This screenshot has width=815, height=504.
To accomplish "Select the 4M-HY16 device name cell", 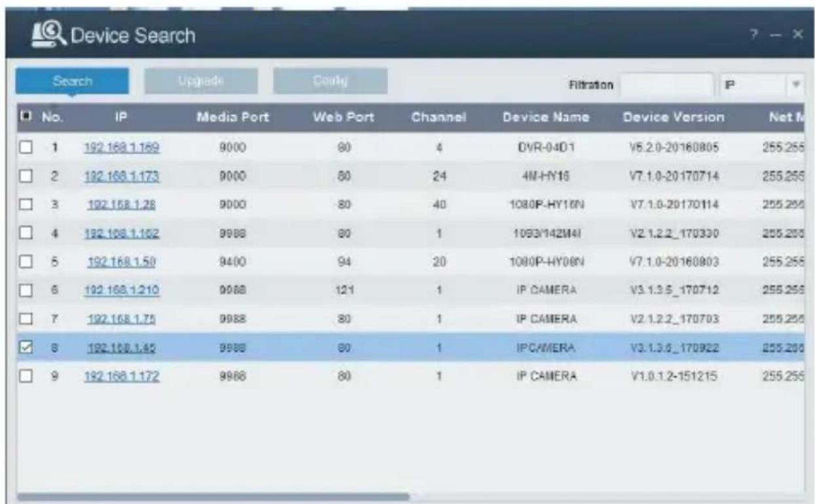I will (545, 176).
